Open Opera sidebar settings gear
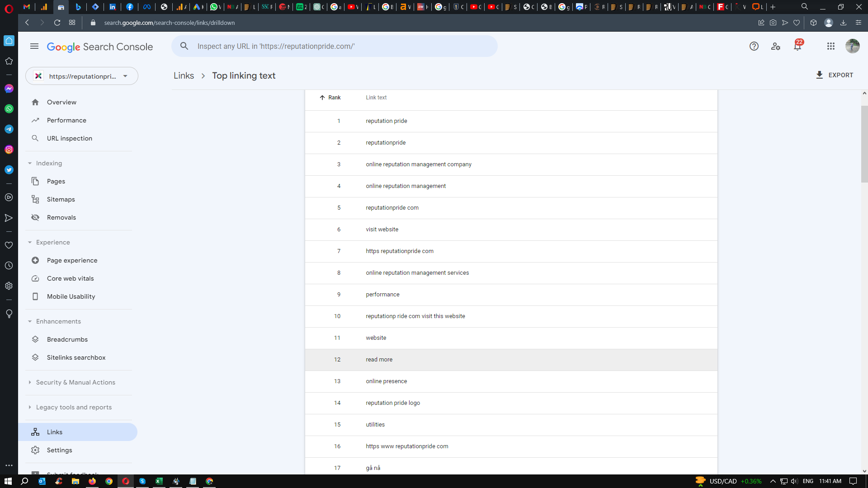This screenshot has width=868, height=488. [x=9, y=286]
